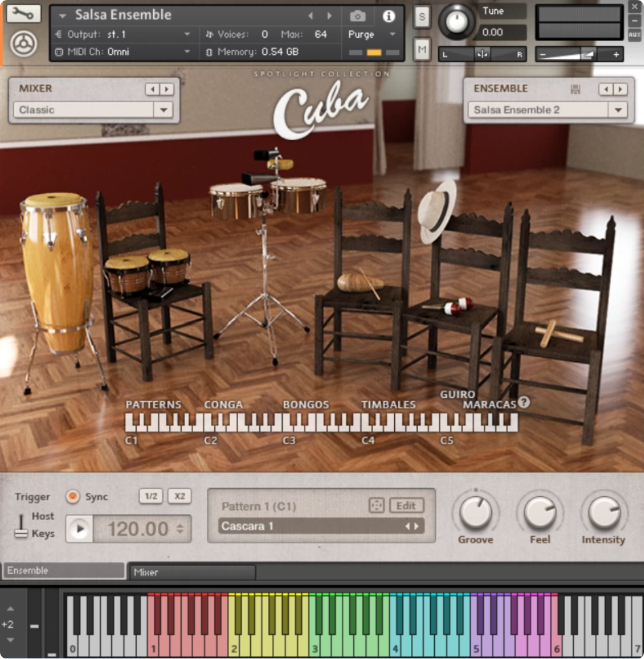Save the ensemble with the floppy disk icon

tap(575, 89)
